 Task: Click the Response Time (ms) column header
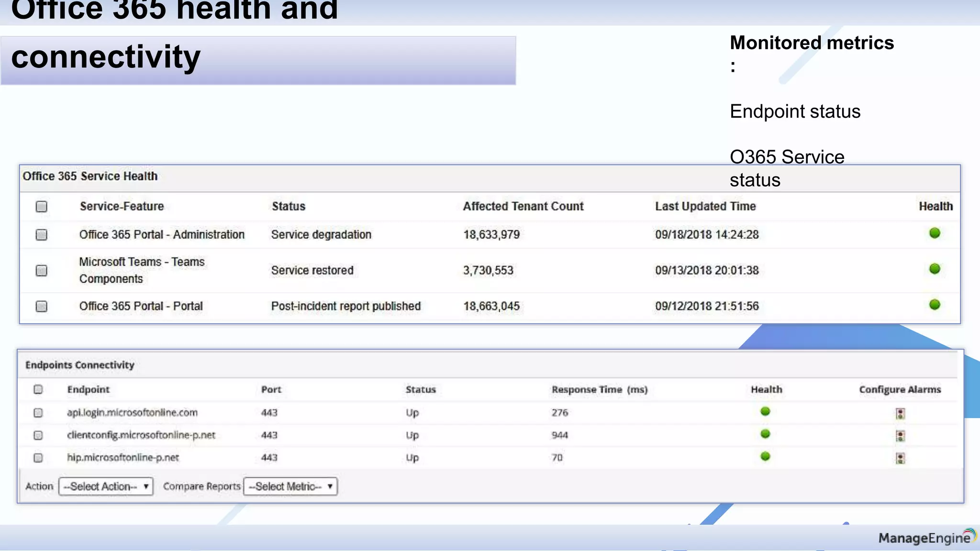tap(600, 389)
